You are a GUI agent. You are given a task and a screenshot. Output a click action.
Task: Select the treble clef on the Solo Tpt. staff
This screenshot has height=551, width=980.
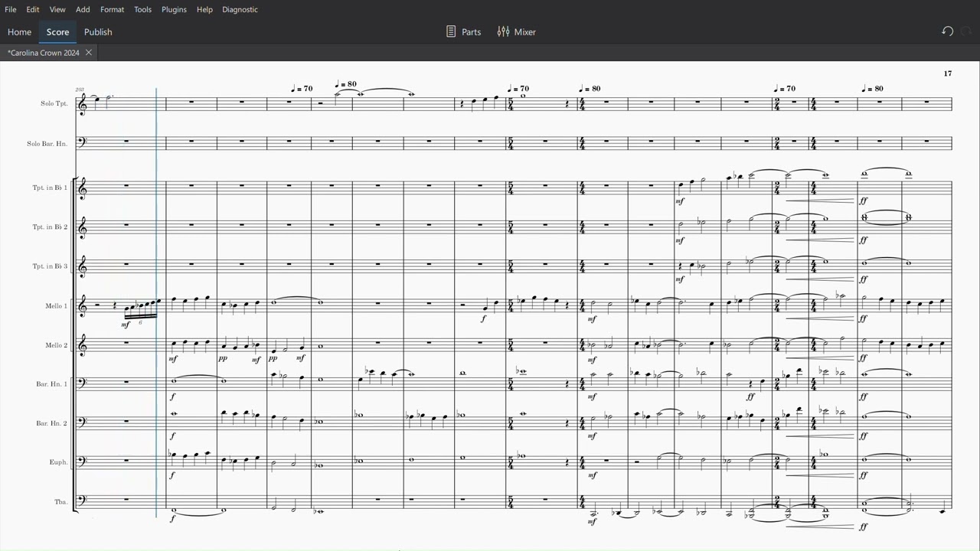(83, 105)
